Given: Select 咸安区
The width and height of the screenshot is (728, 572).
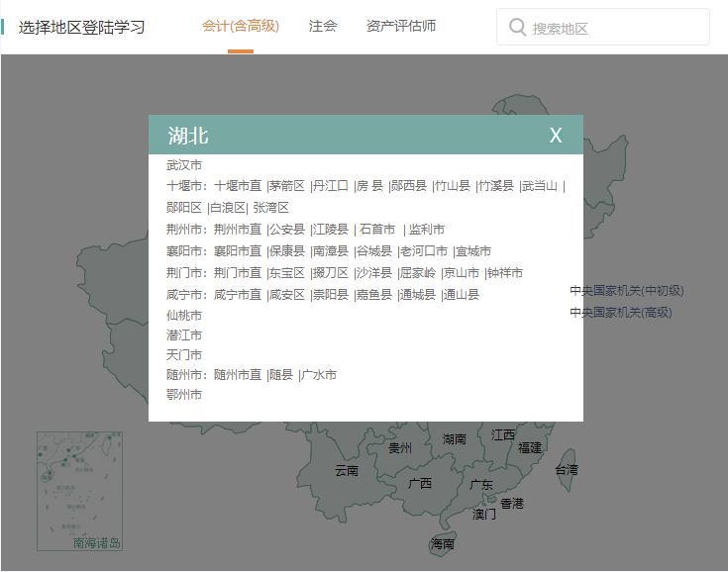Looking at the screenshot, I should coord(287,295).
